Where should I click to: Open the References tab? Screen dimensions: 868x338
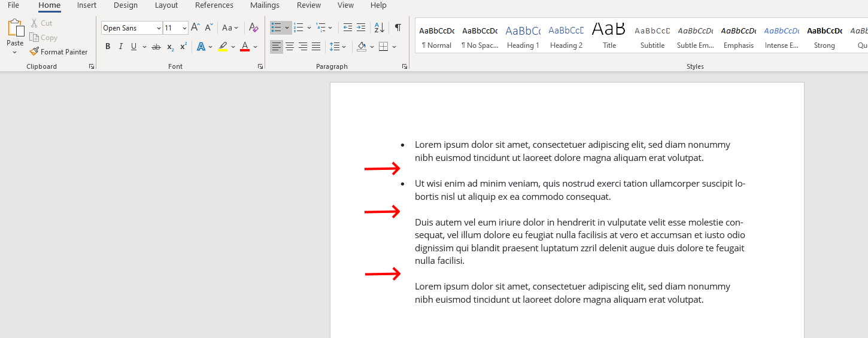coord(214,5)
